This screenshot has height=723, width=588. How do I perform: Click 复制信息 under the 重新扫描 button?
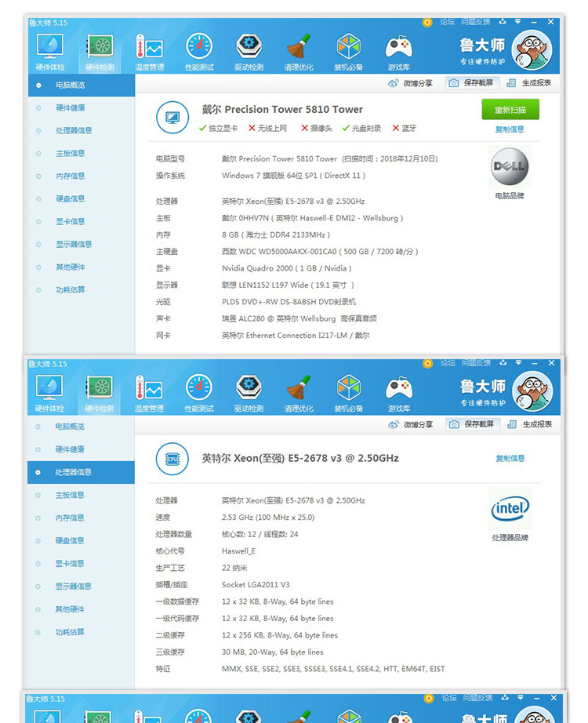point(510,129)
